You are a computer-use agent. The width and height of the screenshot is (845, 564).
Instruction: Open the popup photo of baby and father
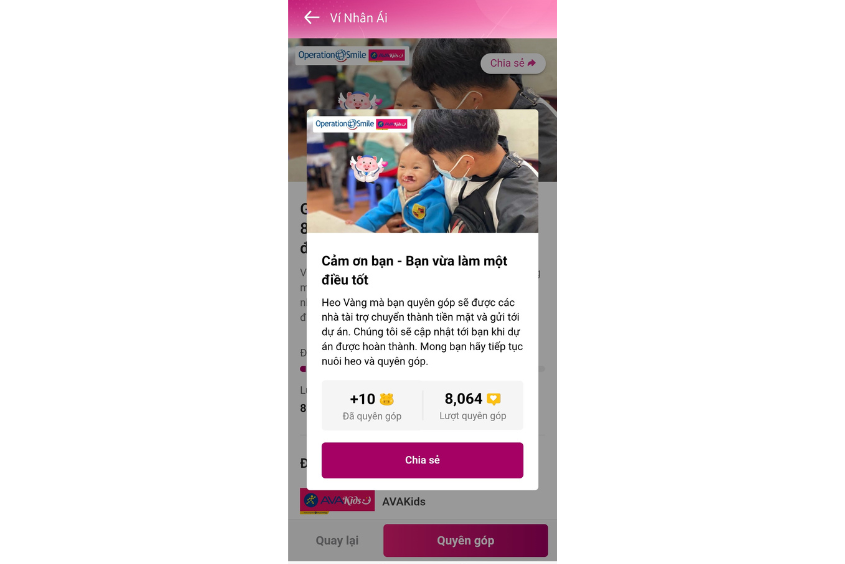point(422,171)
